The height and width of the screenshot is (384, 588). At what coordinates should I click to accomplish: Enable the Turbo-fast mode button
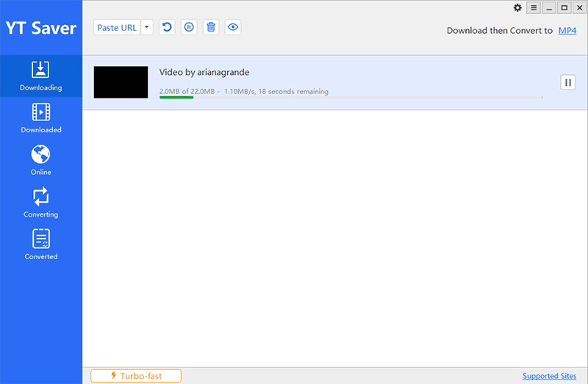coord(136,376)
